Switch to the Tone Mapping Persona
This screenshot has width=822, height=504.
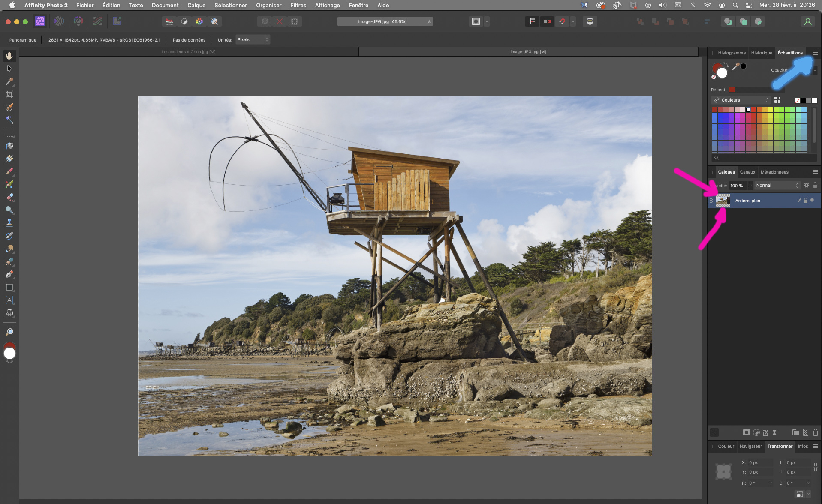click(x=98, y=21)
